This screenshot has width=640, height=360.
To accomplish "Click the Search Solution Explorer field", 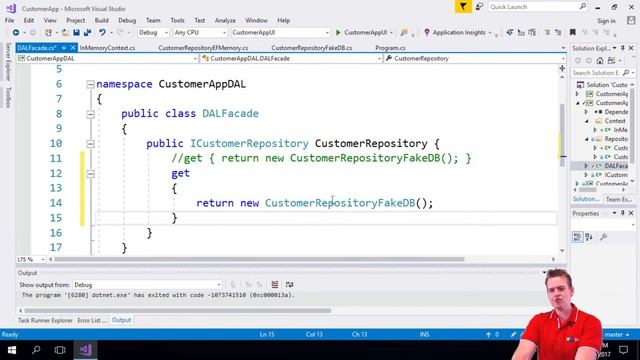I will click(601, 73).
